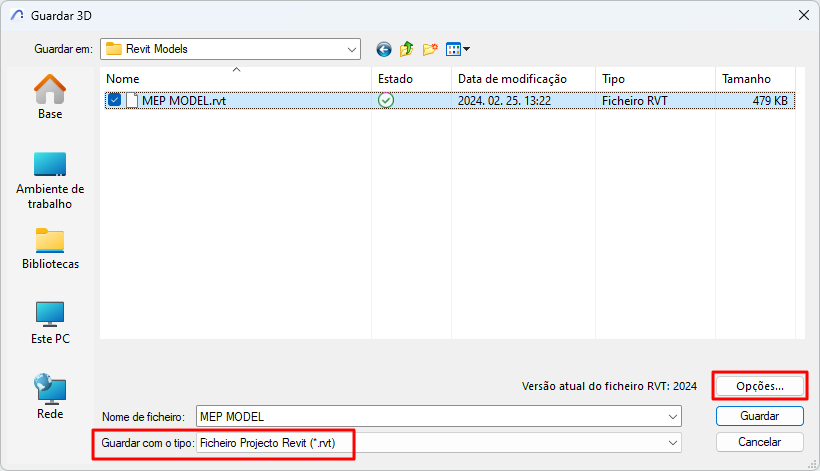Click the date 2024. 02. 25. 13:22
This screenshot has width=820, height=471.
504,100
